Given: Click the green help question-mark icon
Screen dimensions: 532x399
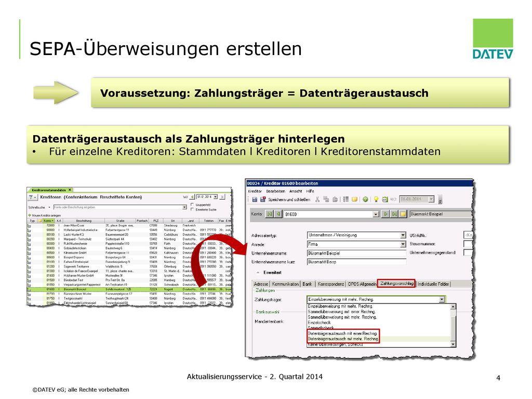Looking at the screenshot, I should point(365,199).
